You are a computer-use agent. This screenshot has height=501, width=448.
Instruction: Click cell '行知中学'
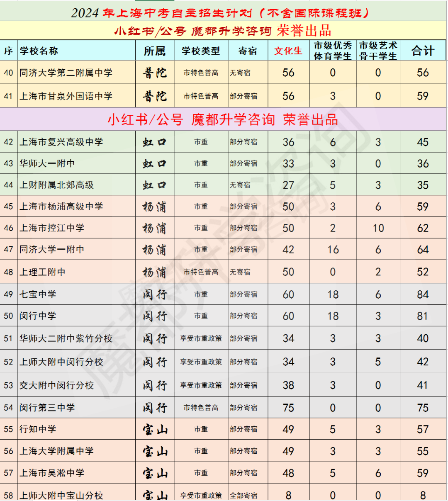click(x=77, y=429)
